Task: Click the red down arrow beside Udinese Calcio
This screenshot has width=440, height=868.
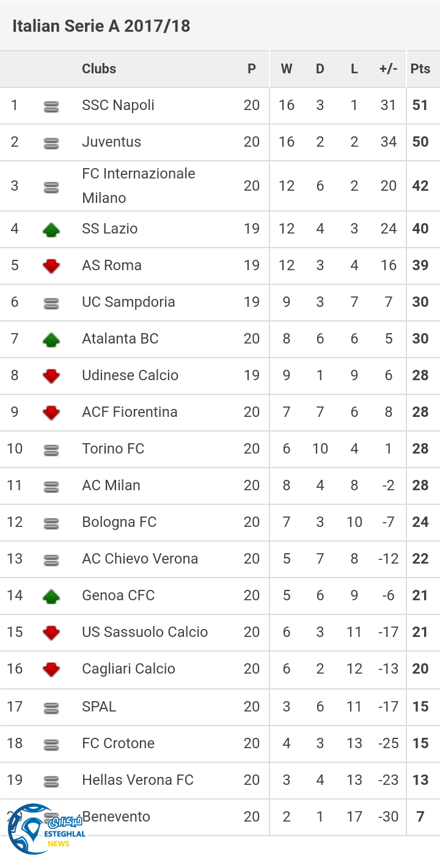Action: pos(51,376)
